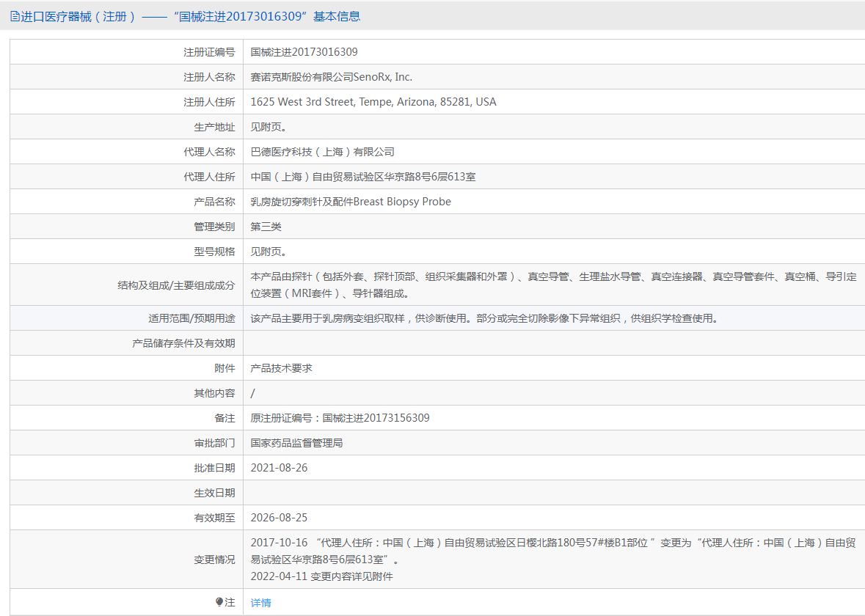The image size is (865, 616).
Task: Click the 产品技术要求 attachment value
Action: pyautogui.click(x=281, y=368)
